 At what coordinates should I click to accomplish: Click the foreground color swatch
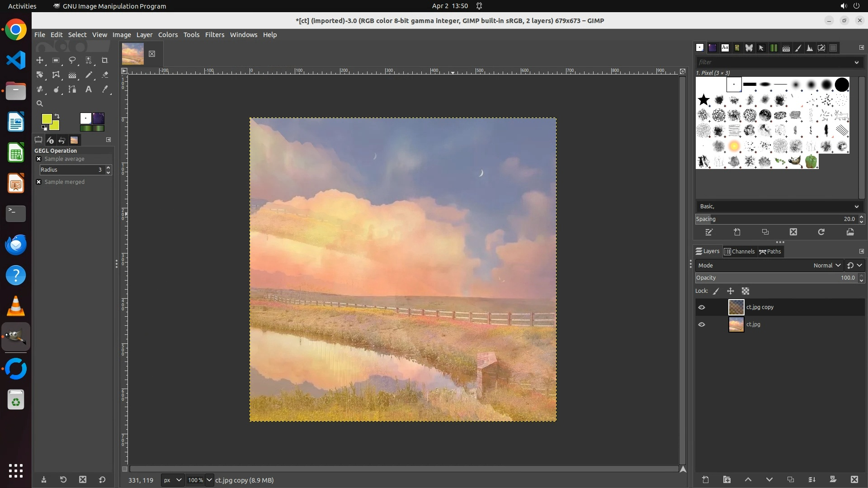pyautogui.click(x=47, y=119)
